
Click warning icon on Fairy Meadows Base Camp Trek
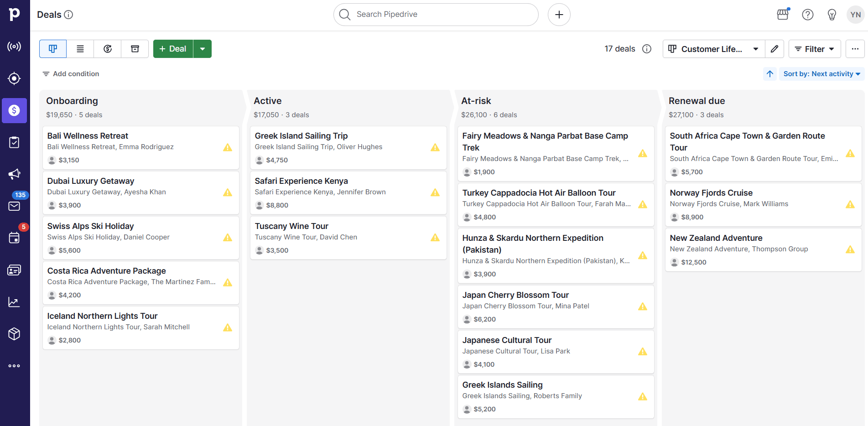click(643, 153)
